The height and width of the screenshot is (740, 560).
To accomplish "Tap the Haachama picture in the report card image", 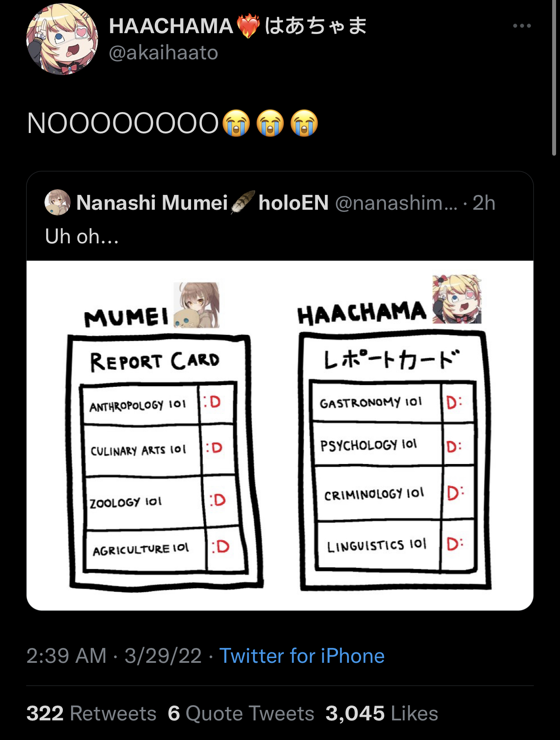I will click(x=457, y=299).
